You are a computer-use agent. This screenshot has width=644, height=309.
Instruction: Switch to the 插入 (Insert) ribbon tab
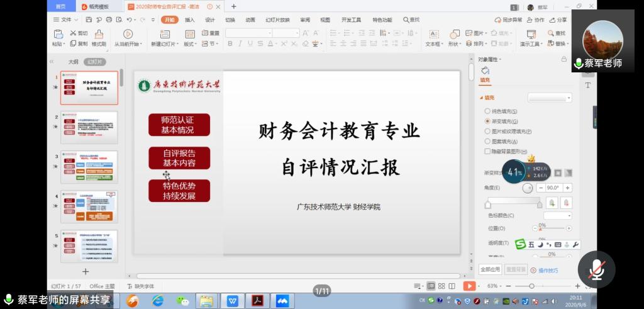(x=189, y=20)
